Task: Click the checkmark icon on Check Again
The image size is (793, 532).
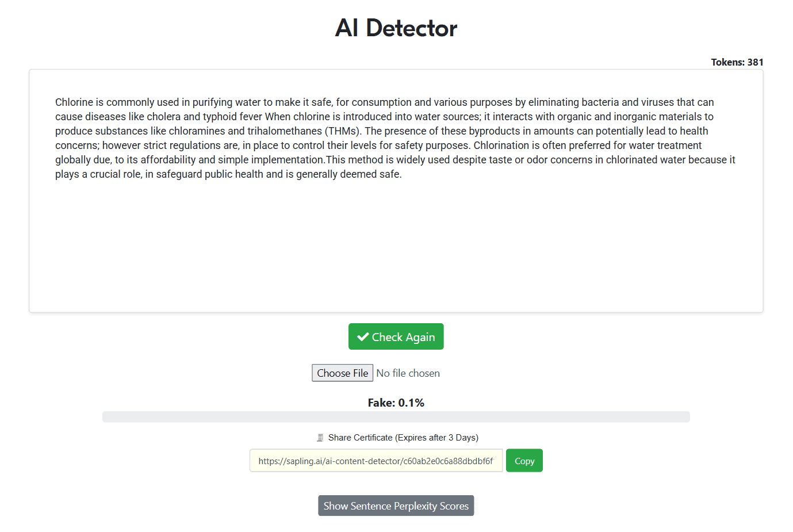Action: click(363, 337)
